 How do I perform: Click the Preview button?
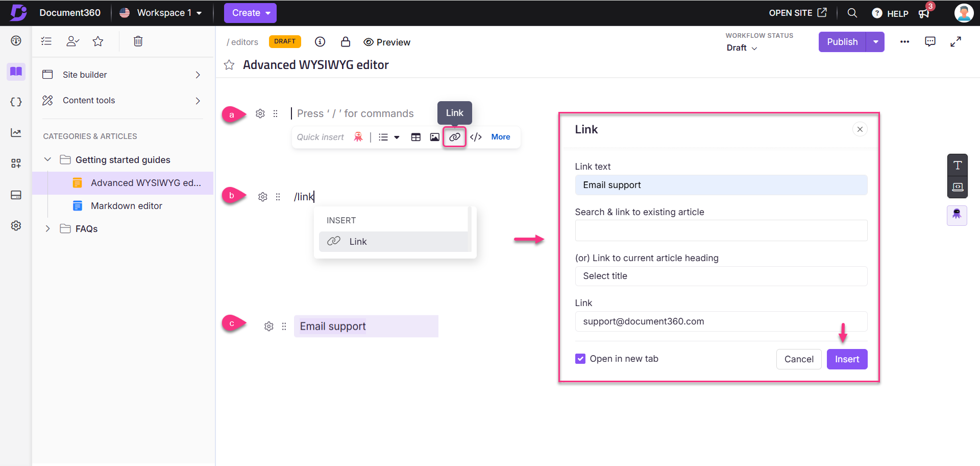click(x=387, y=42)
